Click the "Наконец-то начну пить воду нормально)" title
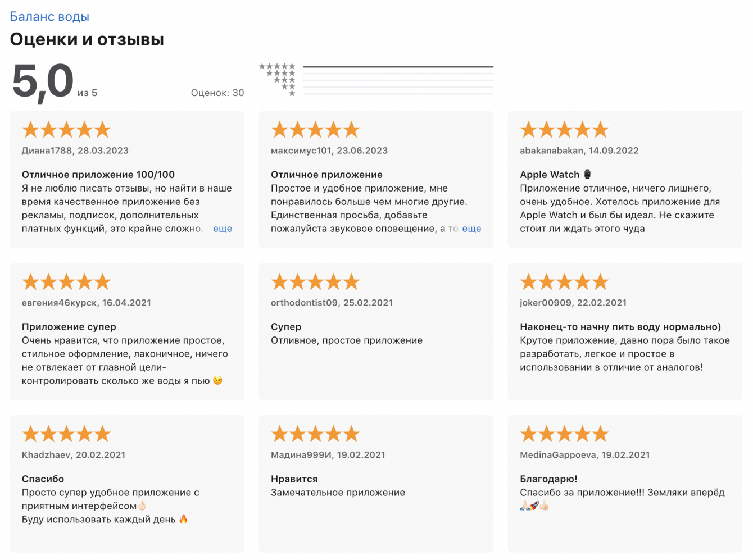753x560 pixels. [x=620, y=327]
